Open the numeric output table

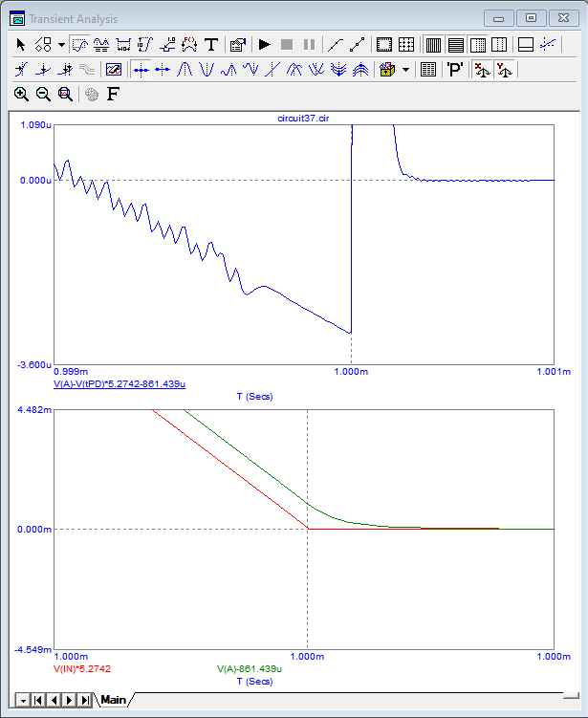click(428, 70)
